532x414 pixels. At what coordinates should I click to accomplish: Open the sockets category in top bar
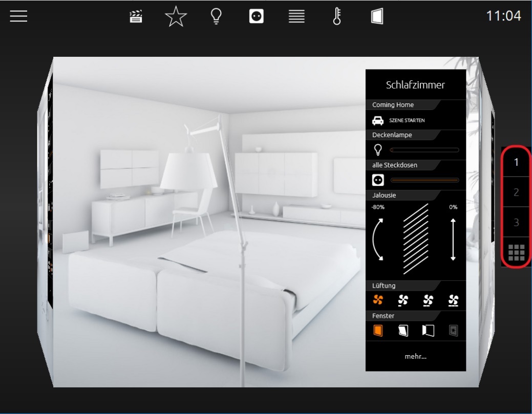click(256, 16)
